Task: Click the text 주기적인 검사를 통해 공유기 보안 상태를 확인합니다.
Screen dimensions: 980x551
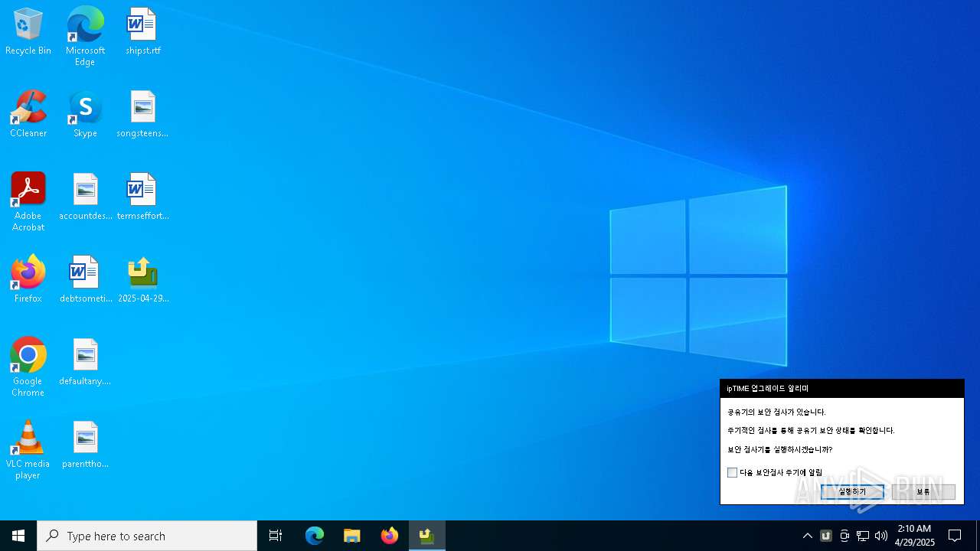Action: click(x=811, y=431)
